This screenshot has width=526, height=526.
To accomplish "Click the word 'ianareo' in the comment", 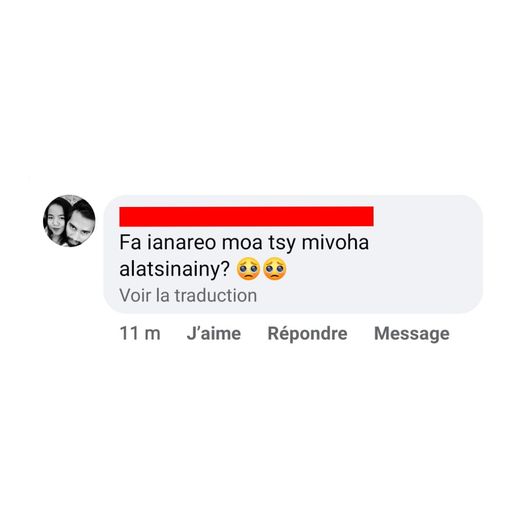I will [181, 243].
